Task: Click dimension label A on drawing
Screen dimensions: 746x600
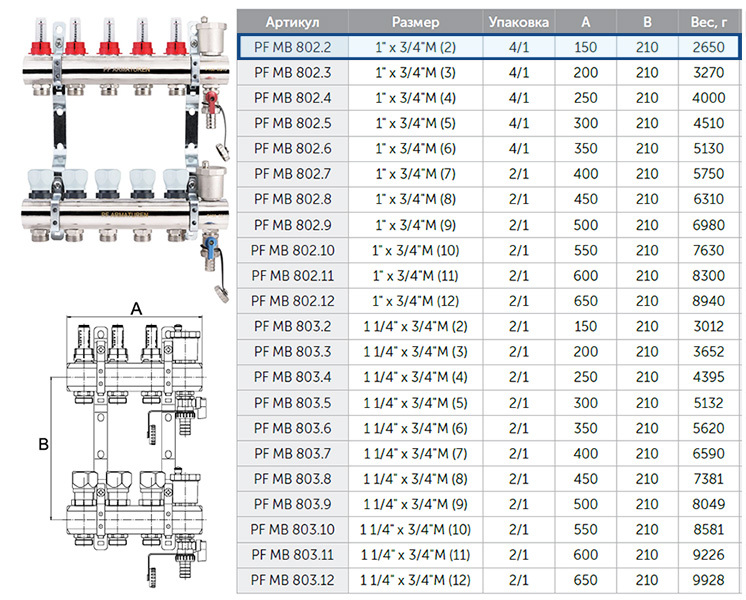Action: 134,310
